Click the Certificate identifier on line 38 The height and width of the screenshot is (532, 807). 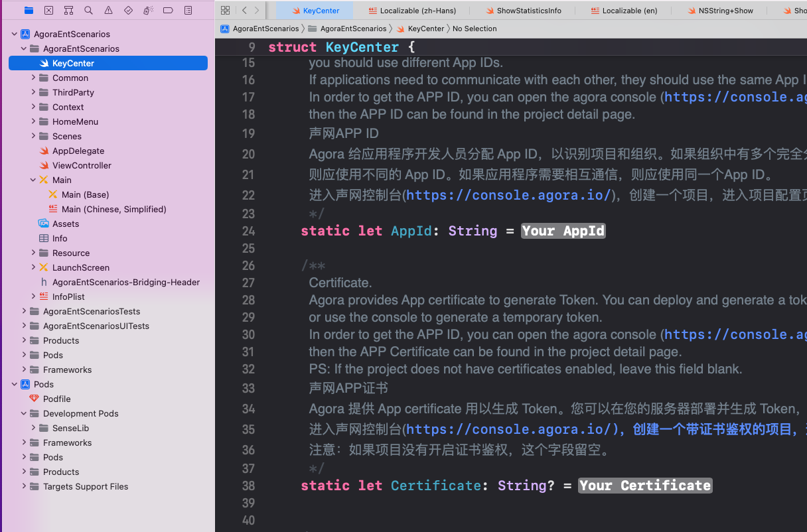435,486
